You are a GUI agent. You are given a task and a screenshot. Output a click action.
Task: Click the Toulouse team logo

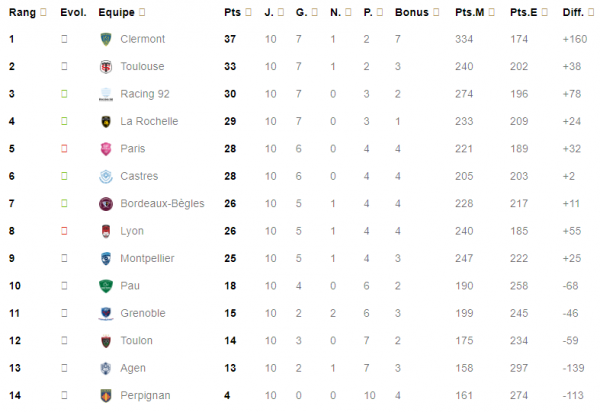coord(106,66)
